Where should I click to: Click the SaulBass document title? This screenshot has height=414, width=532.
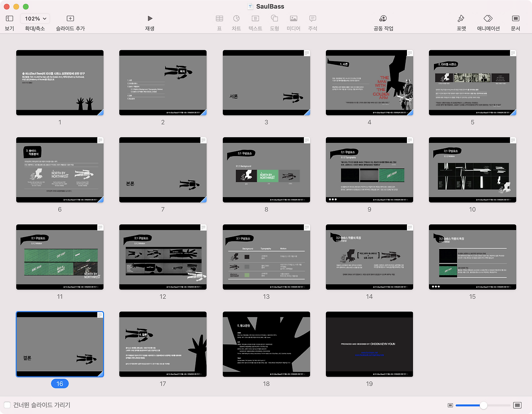[x=270, y=6]
